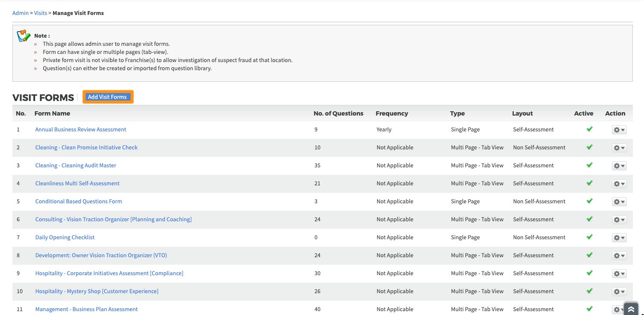Click the No. of Questions column header
This screenshot has width=644, height=315.
pos(338,113)
